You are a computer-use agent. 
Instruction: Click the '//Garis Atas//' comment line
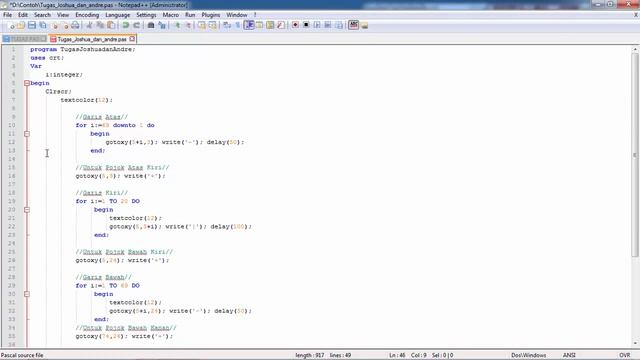click(x=102, y=117)
